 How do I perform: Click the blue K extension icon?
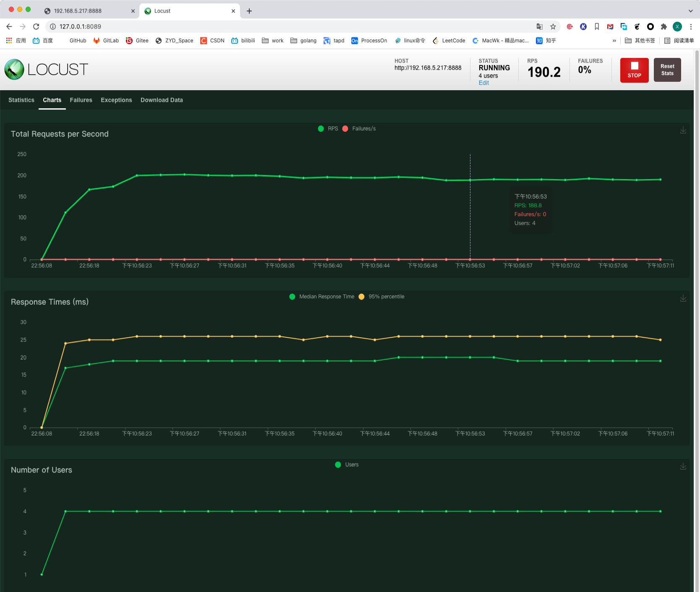583,26
